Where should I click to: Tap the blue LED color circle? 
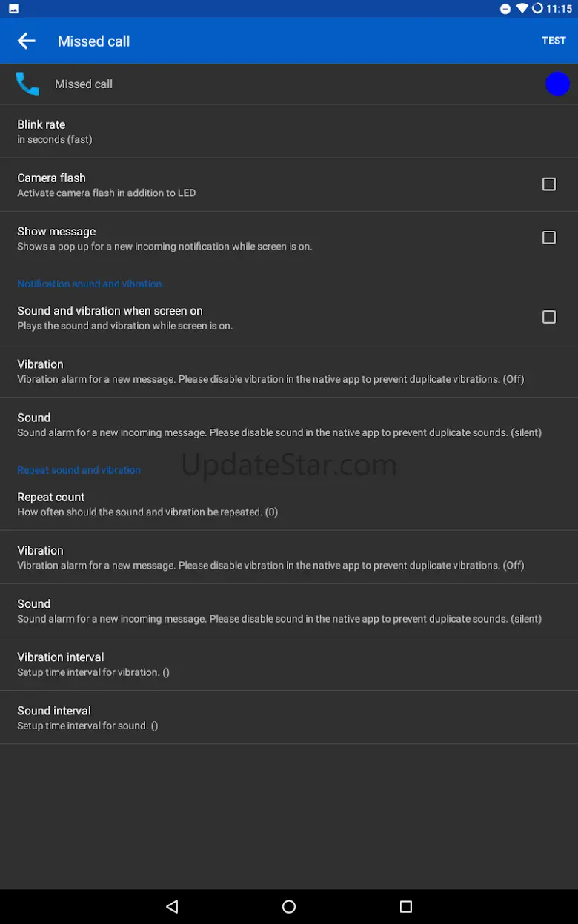point(557,84)
